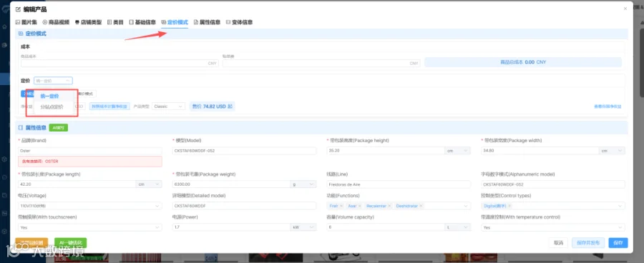Expand the Control types dropdown arrow
This screenshot has height=263, width=644.
[x=620, y=206]
